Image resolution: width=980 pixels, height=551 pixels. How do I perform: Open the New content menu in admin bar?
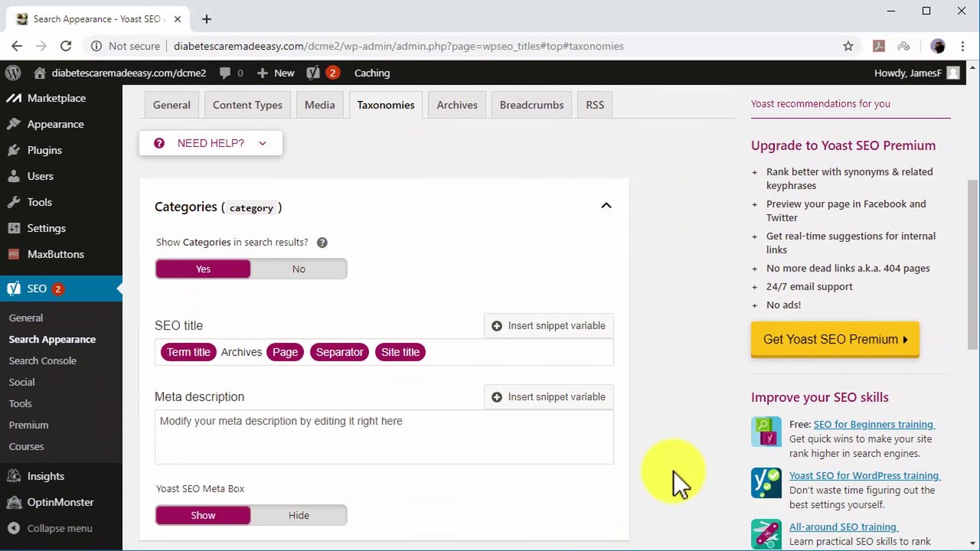click(276, 73)
